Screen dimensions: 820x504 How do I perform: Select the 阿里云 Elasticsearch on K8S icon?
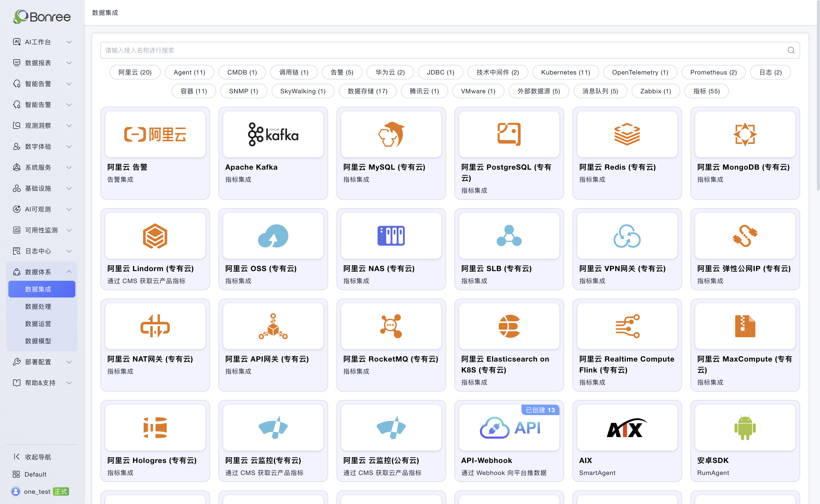tap(509, 326)
